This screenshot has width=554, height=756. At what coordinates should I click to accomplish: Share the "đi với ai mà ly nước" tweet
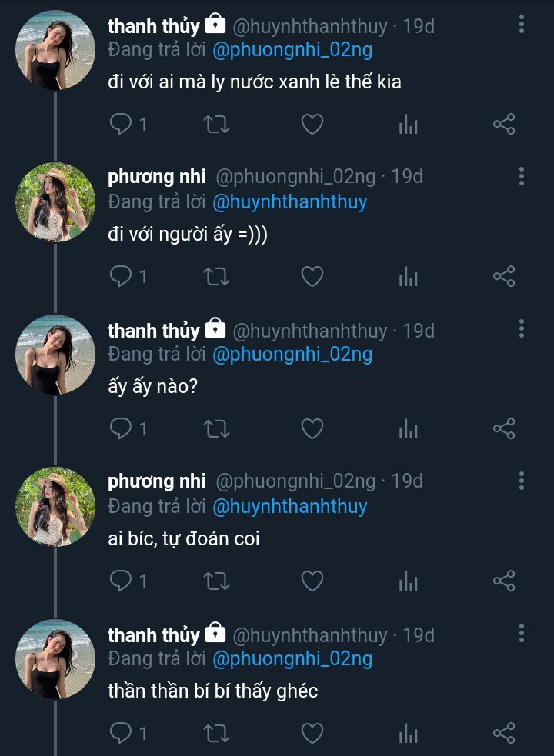point(504,125)
